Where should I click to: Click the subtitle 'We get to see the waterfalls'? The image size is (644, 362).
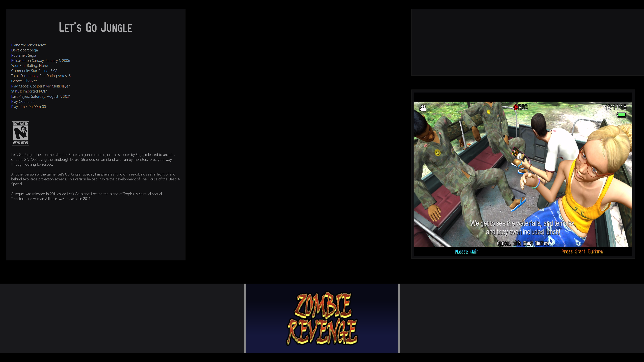(x=523, y=228)
